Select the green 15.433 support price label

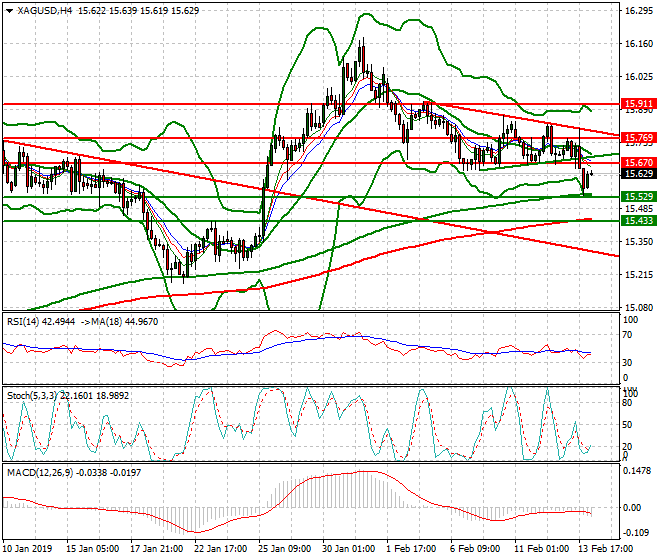[x=639, y=221]
